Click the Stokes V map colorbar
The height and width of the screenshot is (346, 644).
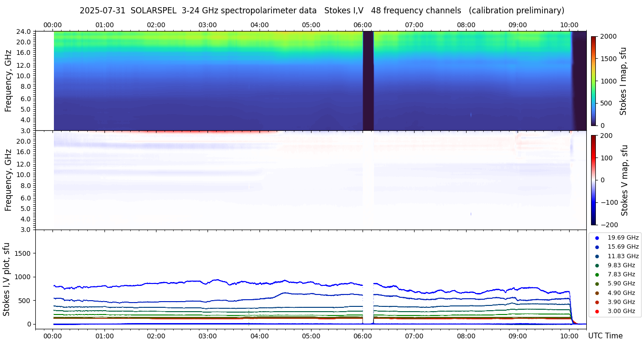pyautogui.click(x=593, y=180)
